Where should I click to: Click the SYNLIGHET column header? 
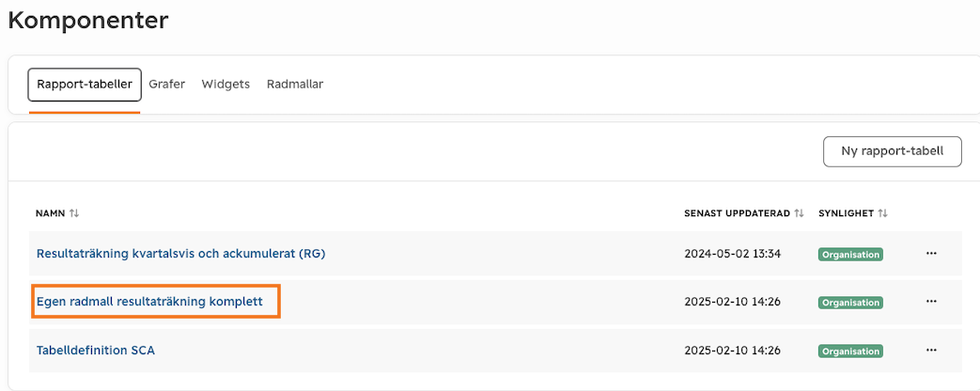click(x=847, y=213)
